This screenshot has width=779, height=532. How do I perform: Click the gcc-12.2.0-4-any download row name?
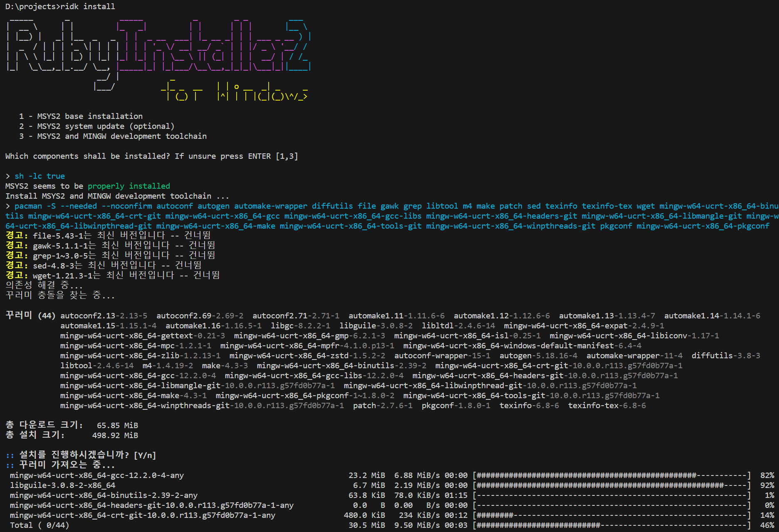click(97, 475)
